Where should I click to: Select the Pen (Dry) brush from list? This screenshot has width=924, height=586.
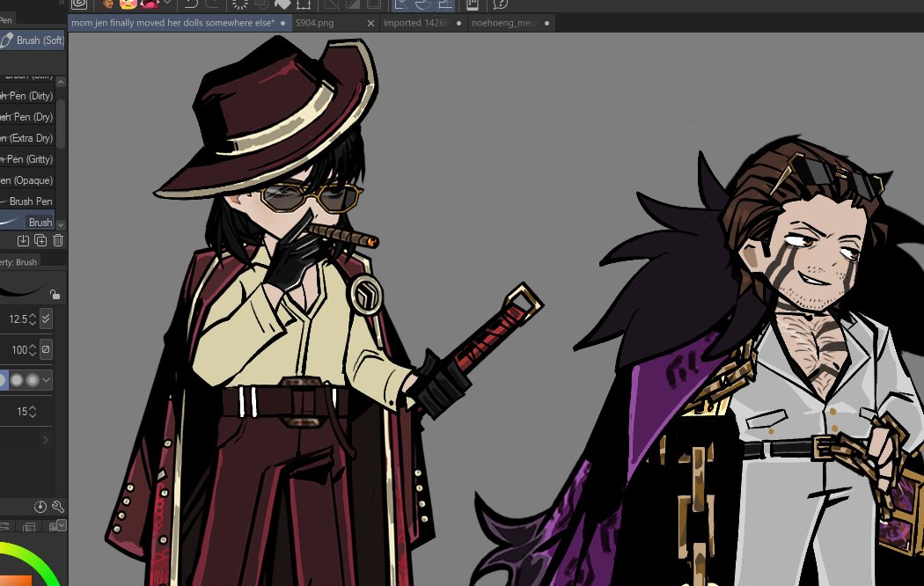27,117
